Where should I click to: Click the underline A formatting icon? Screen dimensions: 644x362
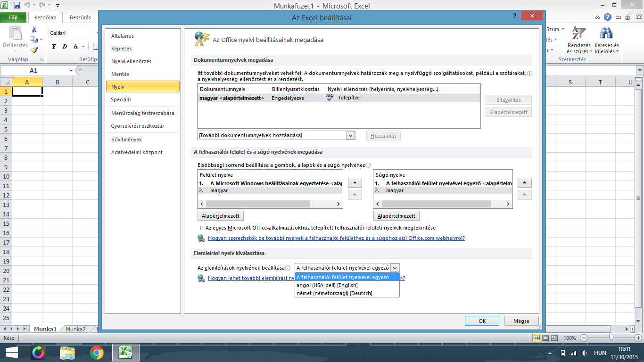[75, 46]
